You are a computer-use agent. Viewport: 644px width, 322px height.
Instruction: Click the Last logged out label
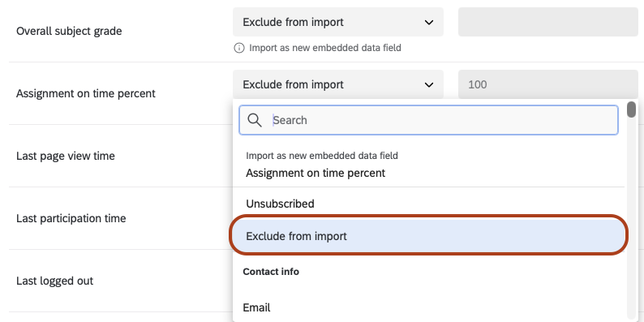(55, 281)
